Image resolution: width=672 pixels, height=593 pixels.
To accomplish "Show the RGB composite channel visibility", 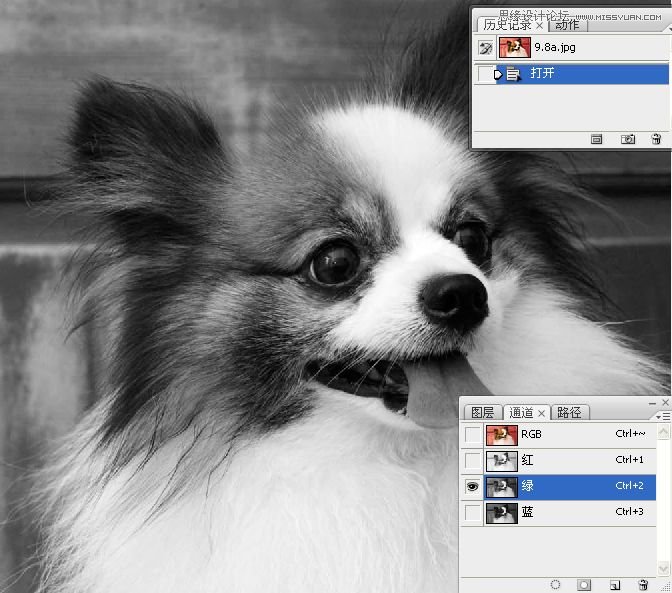I will click(x=473, y=434).
